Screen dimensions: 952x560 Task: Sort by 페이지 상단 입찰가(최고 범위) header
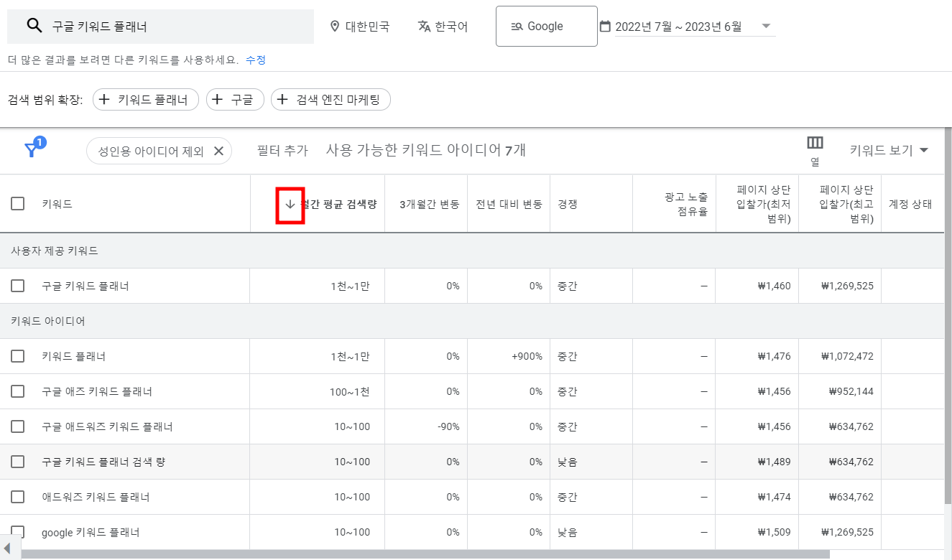pos(846,204)
